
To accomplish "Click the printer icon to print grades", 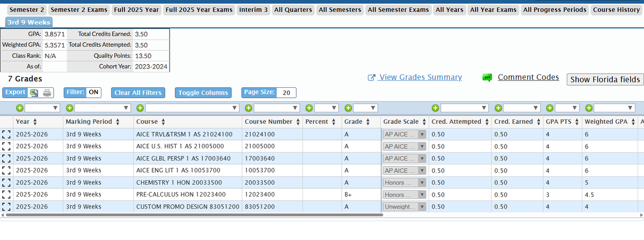I will (x=47, y=93).
